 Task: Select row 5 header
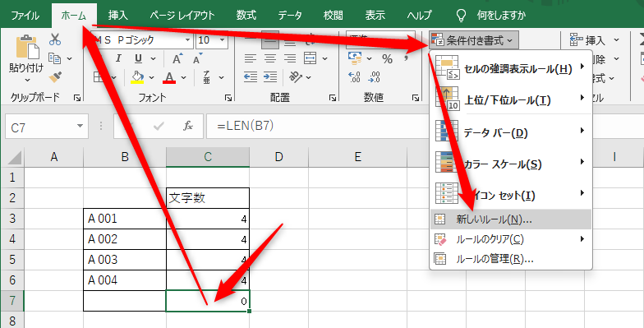(12, 260)
